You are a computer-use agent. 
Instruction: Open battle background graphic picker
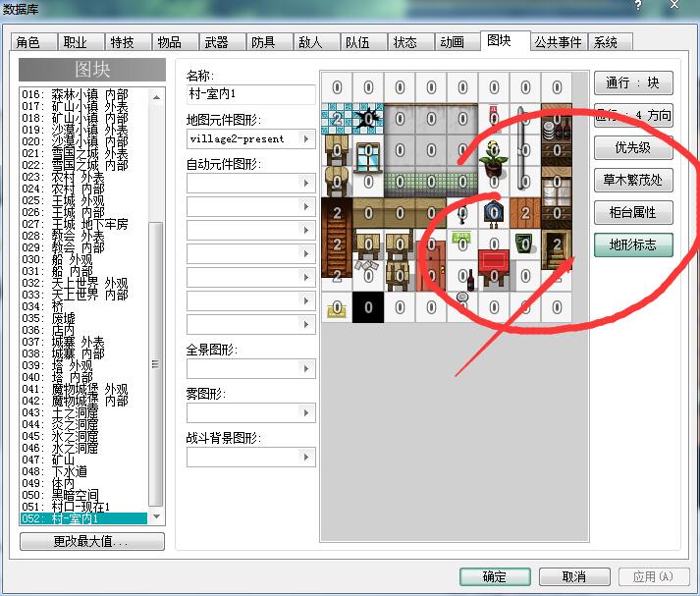(x=306, y=458)
